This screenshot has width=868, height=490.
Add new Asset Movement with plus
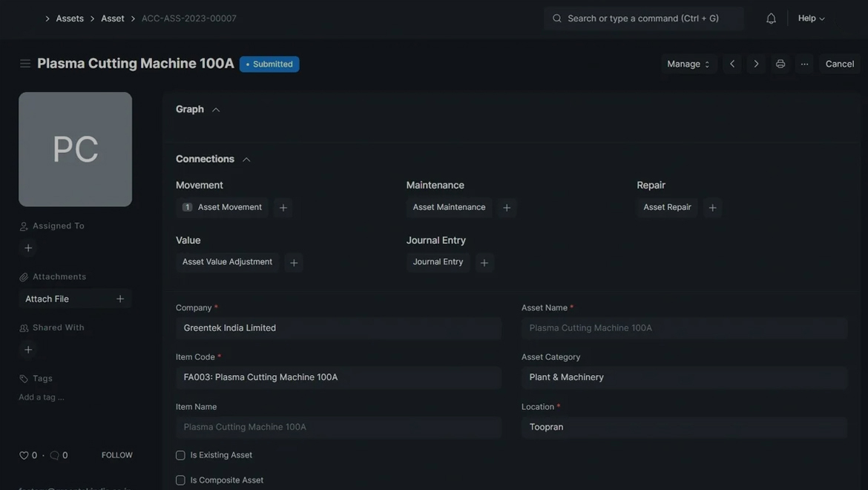283,208
